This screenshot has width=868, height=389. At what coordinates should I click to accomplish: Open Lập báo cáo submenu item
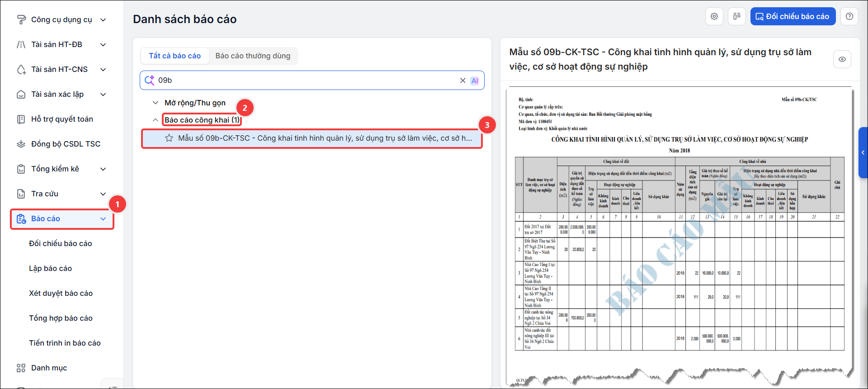pyautogui.click(x=51, y=268)
